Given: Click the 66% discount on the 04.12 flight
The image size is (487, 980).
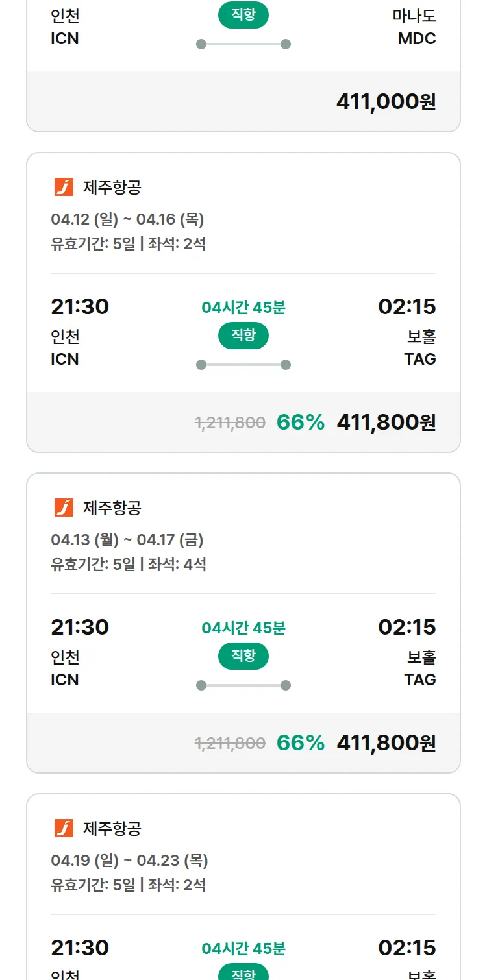Looking at the screenshot, I should [x=300, y=422].
